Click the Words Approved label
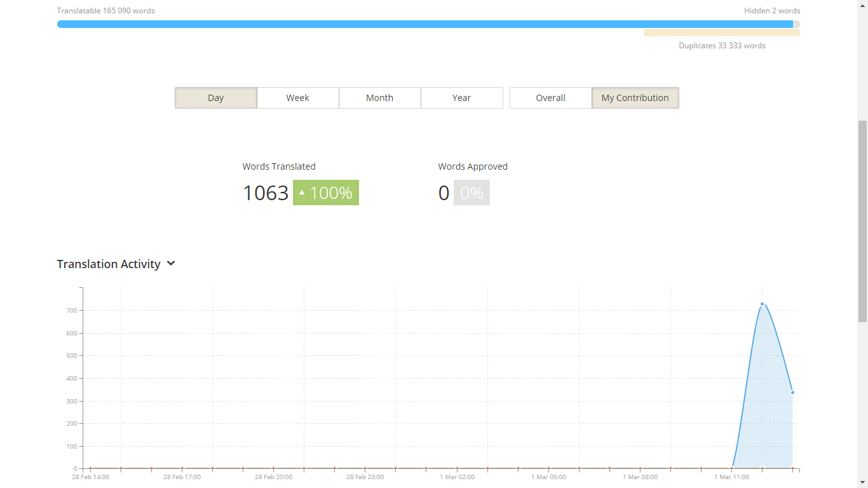This screenshot has width=868, height=488. click(x=473, y=166)
